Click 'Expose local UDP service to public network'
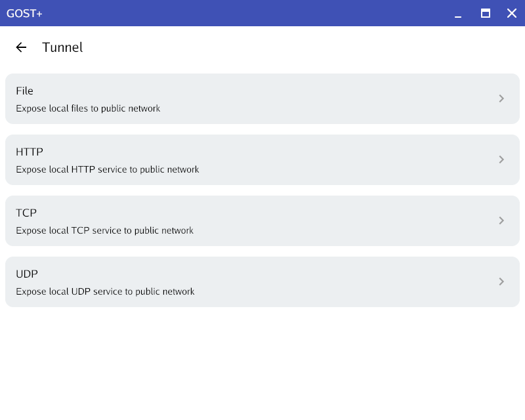Viewport: 525px width, 420px height. (105, 291)
